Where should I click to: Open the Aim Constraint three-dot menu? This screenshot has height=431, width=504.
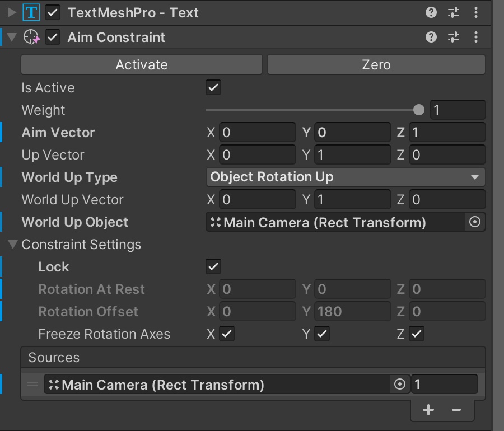(x=475, y=38)
